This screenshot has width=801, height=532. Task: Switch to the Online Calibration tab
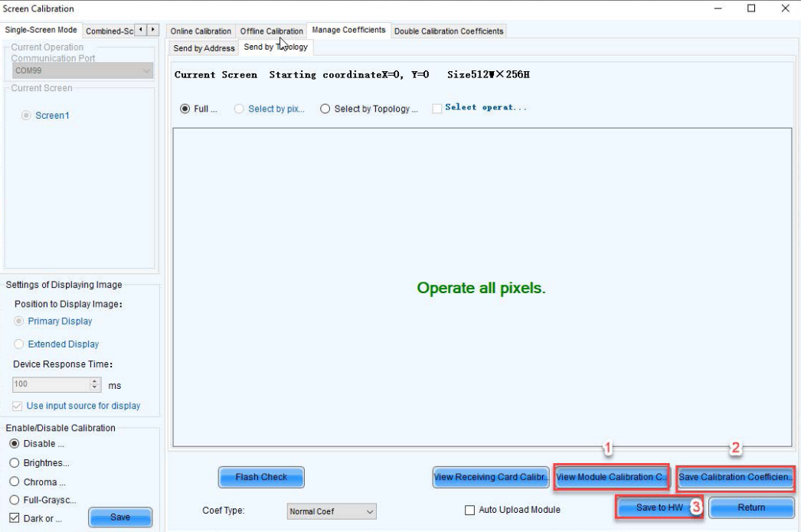pyautogui.click(x=201, y=31)
